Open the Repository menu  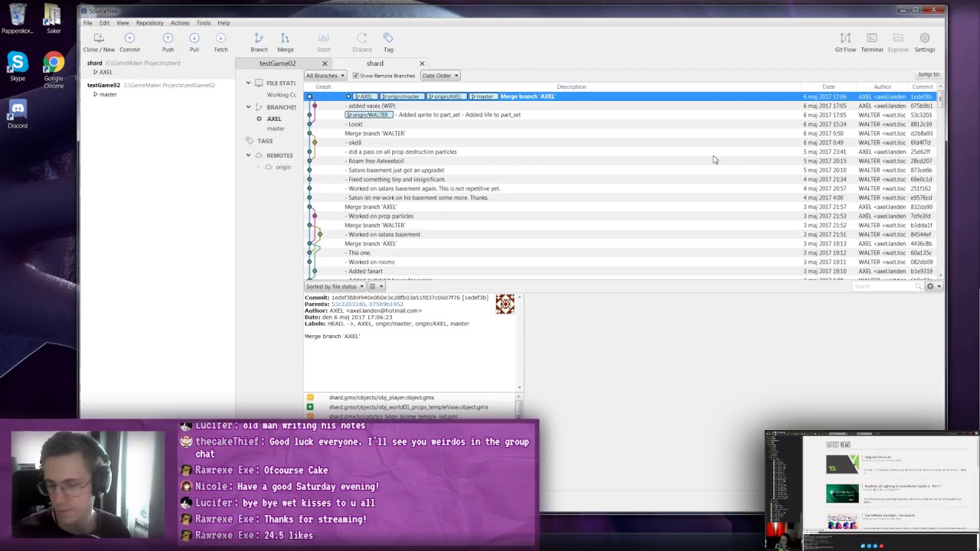pyautogui.click(x=149, y=23)
